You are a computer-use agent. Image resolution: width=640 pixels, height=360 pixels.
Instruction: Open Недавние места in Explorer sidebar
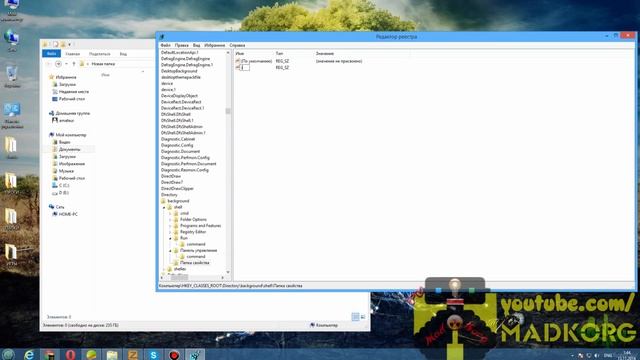pyautogui.click(x=74, y=92)
